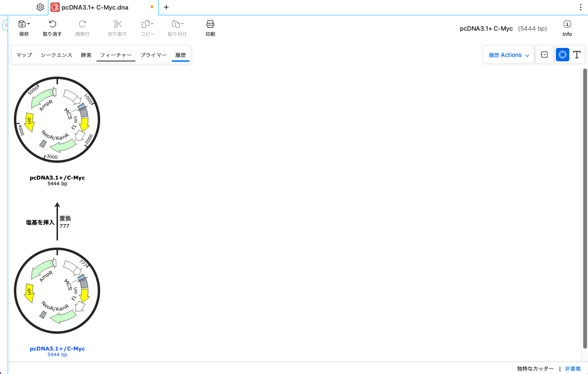588x374 pixels.
Task: Expand the 履歴 Actions dropdown
Action: pos(509,55)
